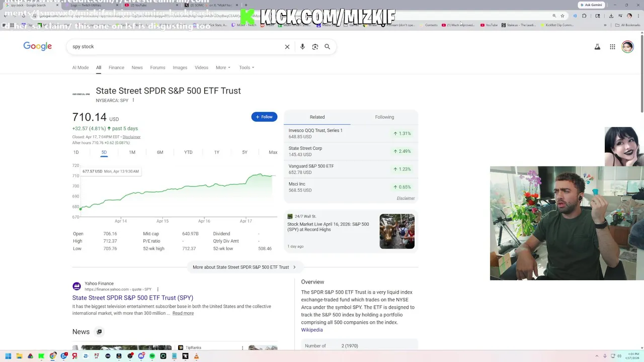This screenshot has height=362, width=644.
Task: Open three-dot menu beside NYSEARCA: SPY
Action: click(133, 100)
